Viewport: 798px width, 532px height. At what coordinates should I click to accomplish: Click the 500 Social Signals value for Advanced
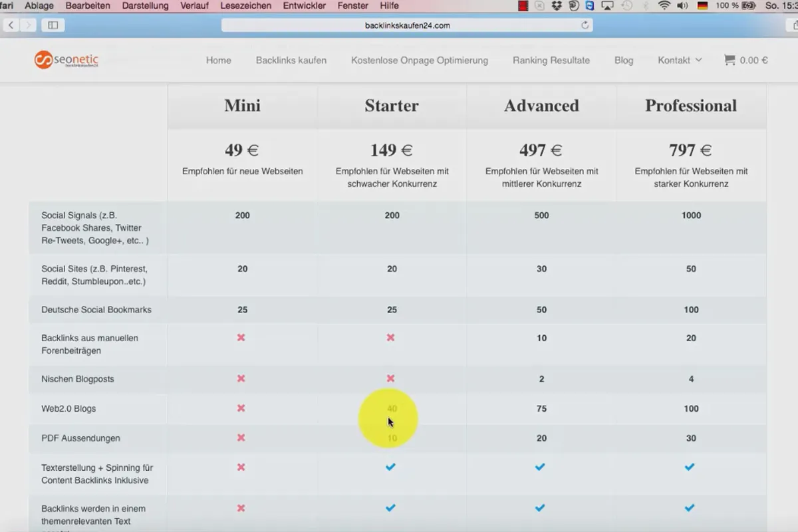(541, 215)
